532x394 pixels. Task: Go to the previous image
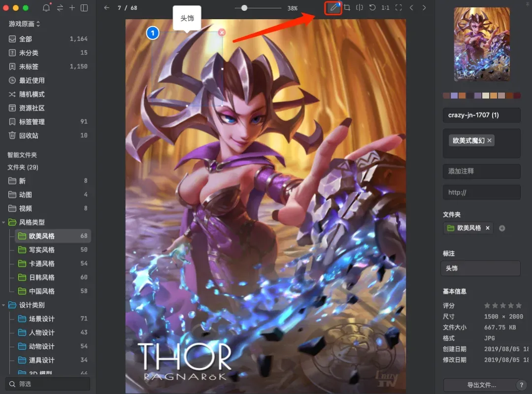[x=411, y=7]
